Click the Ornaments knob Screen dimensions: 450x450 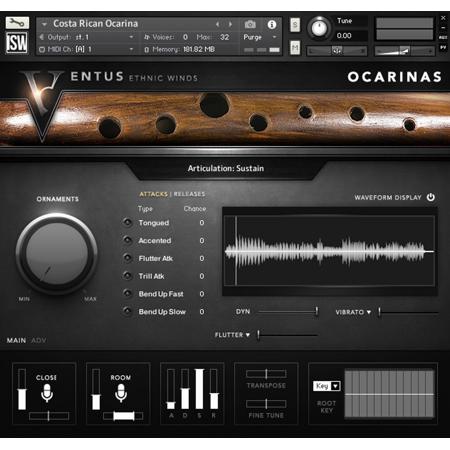click(57, 254)
